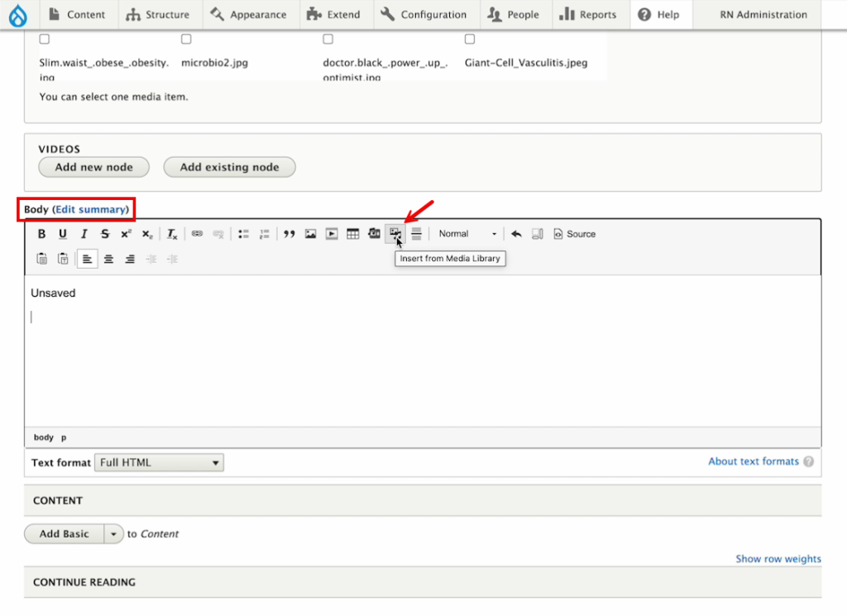This screenshot has width=847, height=616.
Task: Click the Insert from Media Library icon
Action: pyautogui.click(x=395, y=234)
